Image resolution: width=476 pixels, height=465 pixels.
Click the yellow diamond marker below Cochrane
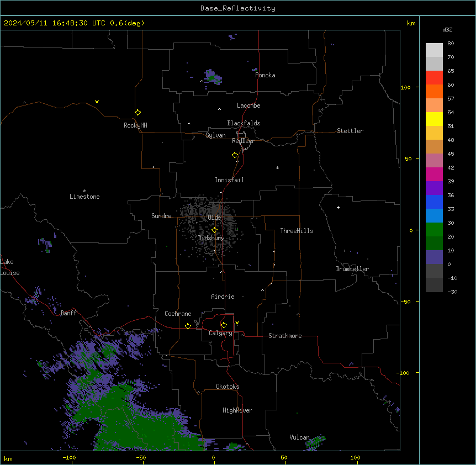click(188, 326)
